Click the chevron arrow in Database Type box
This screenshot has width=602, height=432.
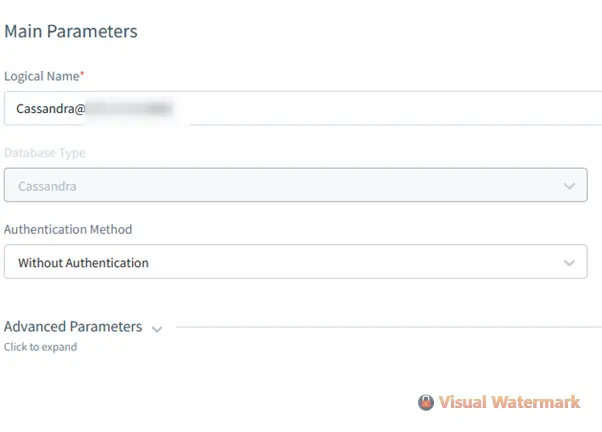click(x=569, y=186)
